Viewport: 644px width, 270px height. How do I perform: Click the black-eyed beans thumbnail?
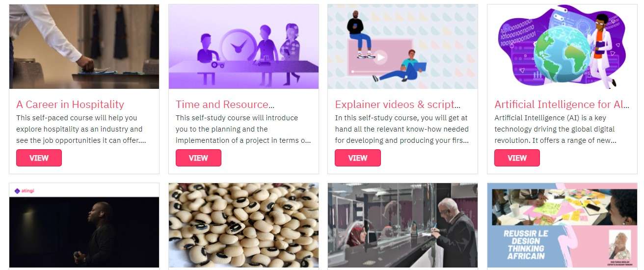point(243,225)
